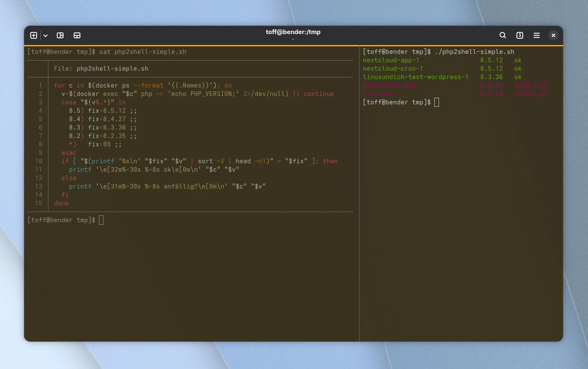The width and height of the screenshot is (588, 369).
Task: Click line 3 case "${v%.*}" in
Action: (93, 102)
